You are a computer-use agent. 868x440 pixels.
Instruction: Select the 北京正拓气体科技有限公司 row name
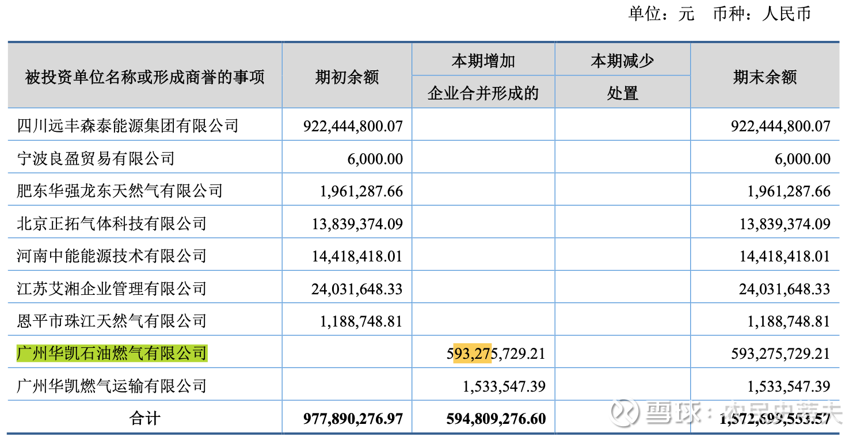point(112,223)
